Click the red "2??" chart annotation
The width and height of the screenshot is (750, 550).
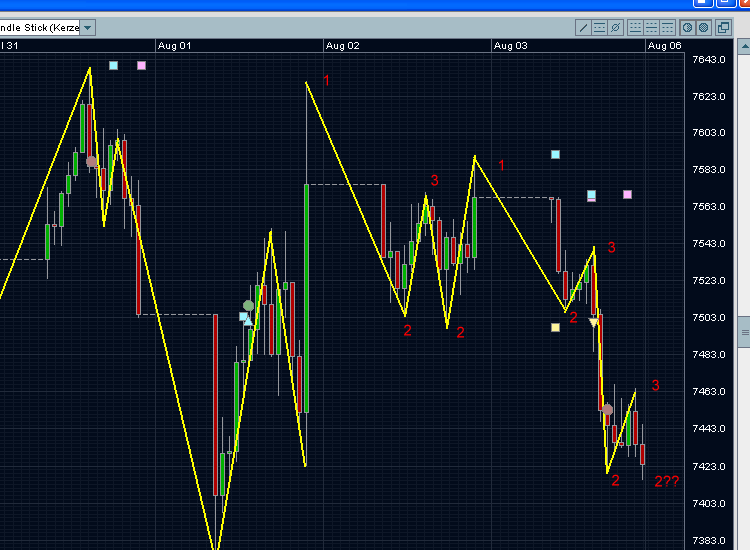click(667, 482)
